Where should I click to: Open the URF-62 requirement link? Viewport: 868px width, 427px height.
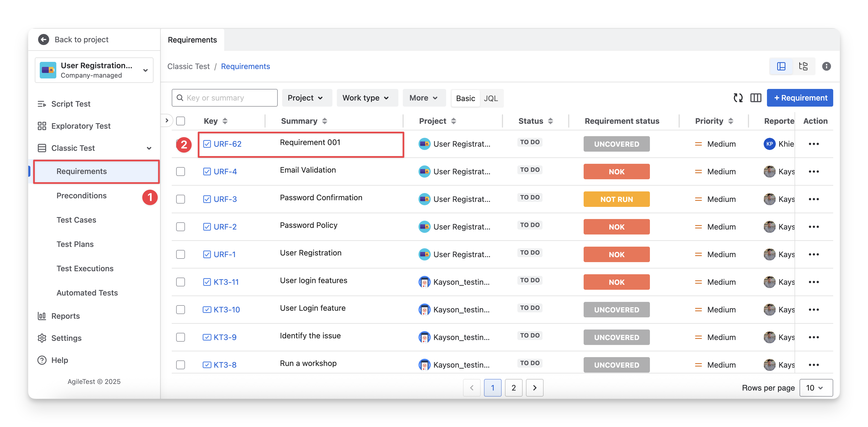coord(227,144)
